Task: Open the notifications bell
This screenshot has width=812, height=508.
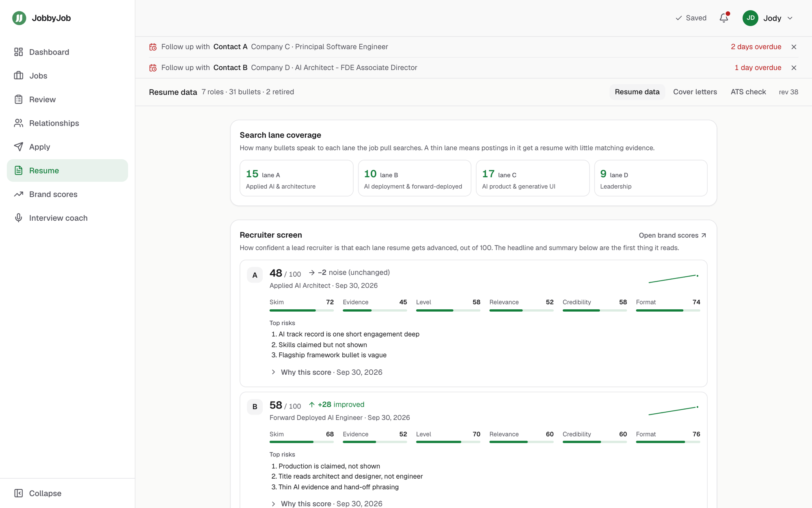Action: click(724, 18)
